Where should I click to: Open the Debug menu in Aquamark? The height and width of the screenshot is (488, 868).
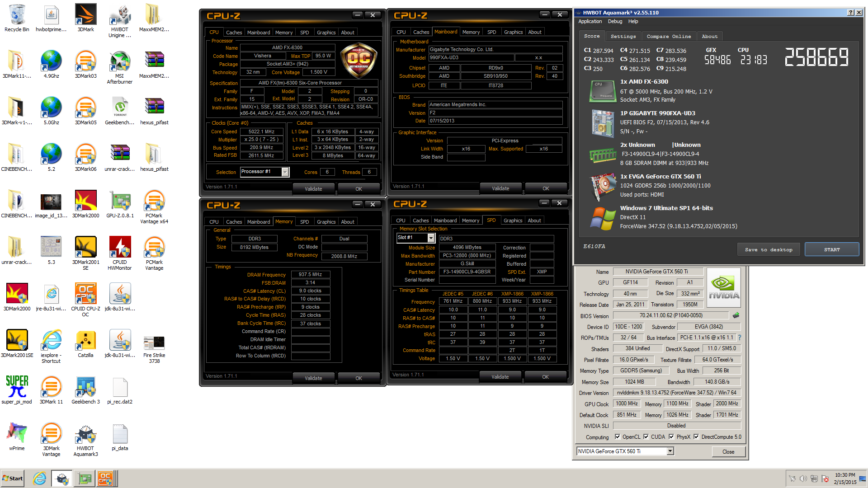(x=615, y=21)
